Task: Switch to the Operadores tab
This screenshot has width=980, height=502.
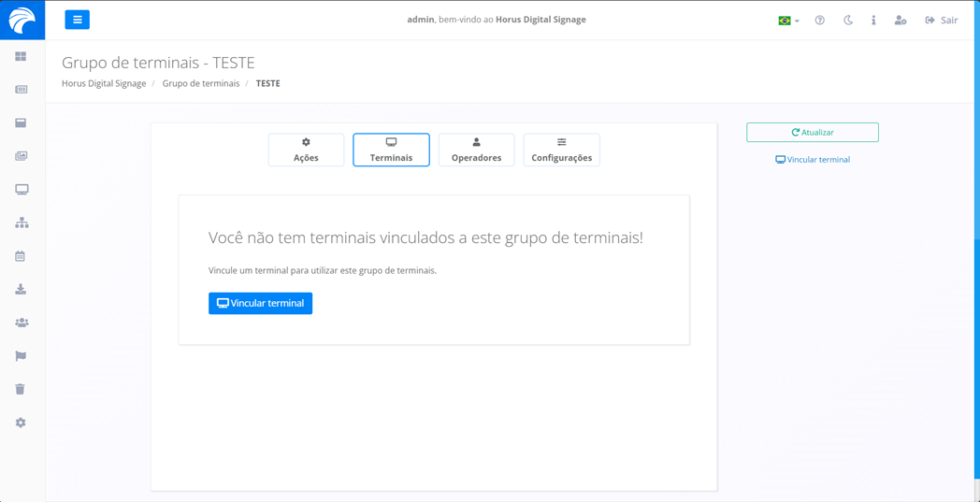Action: tap(476, 150)
